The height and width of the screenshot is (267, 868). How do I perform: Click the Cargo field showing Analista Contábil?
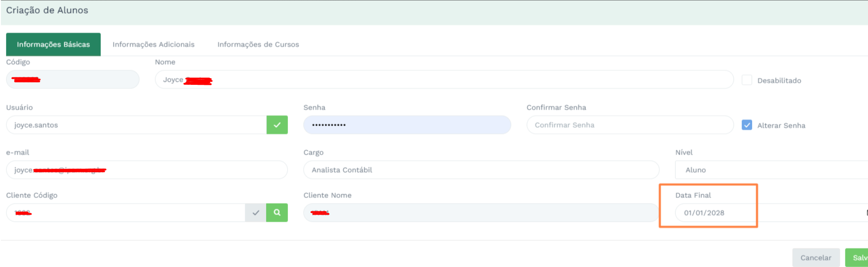coord(481,170)
